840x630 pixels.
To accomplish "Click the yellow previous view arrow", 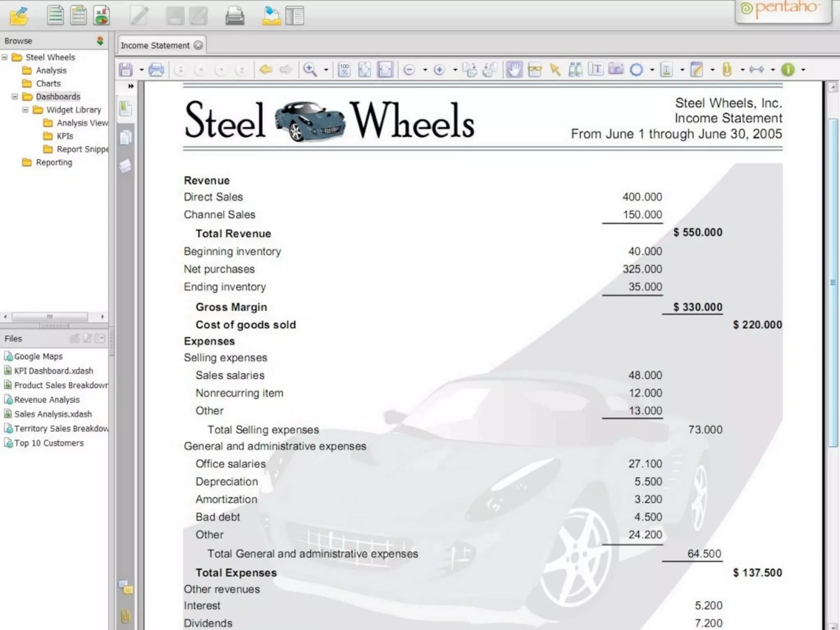I will pos(266,70).
